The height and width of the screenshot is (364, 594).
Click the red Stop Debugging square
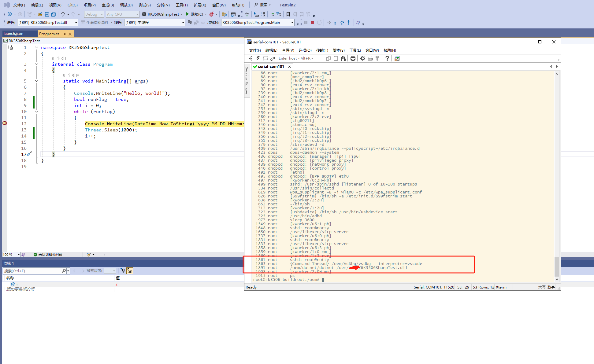(313, 23)
